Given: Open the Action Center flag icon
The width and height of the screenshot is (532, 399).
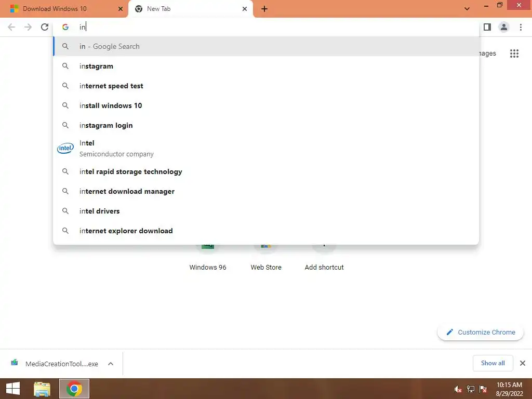Looking at the screenshot, I should [483, 389].
